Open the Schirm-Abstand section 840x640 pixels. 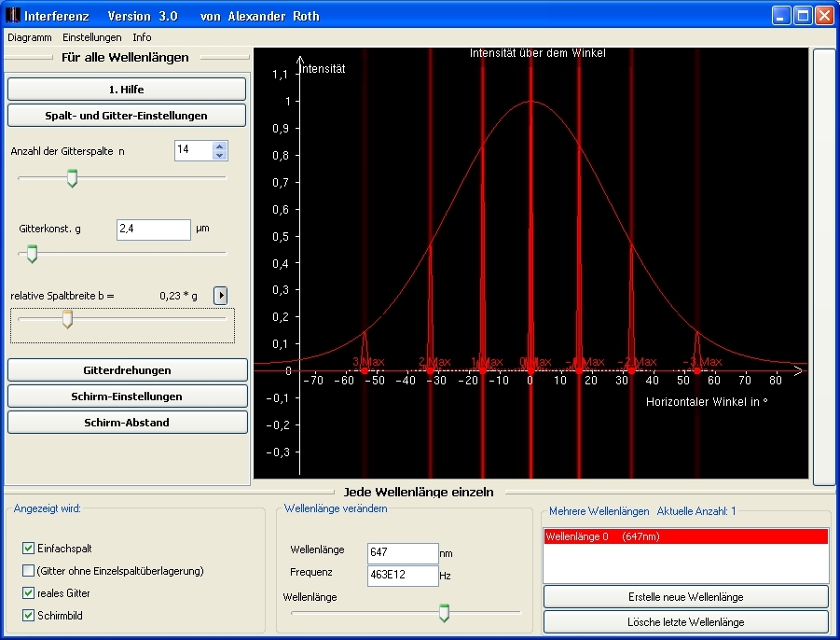(128, 423)
